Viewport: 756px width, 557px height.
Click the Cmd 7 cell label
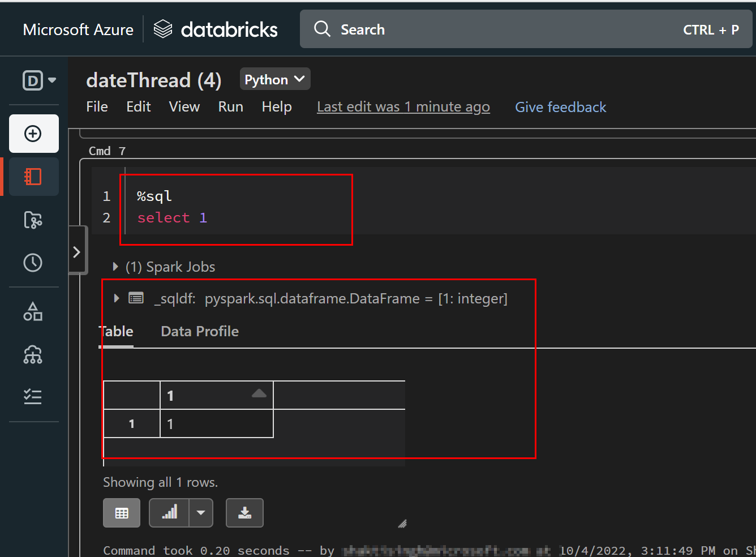point(107,151)
